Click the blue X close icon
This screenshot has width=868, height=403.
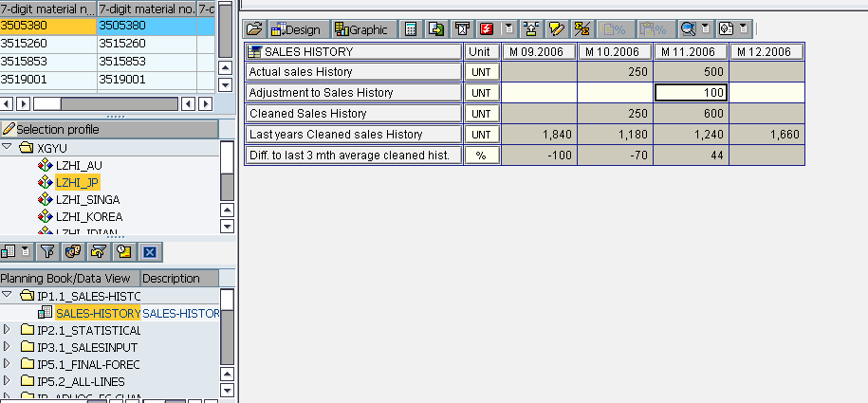click(x=149, y=251)
